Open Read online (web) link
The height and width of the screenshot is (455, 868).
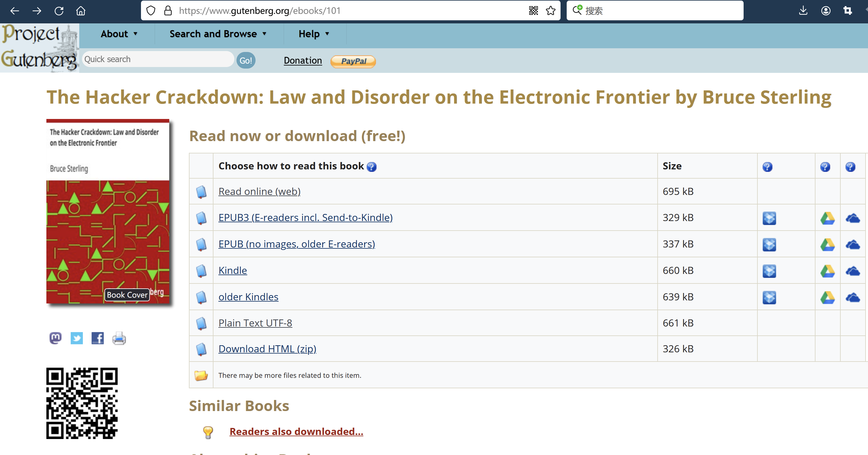(259, 191)
